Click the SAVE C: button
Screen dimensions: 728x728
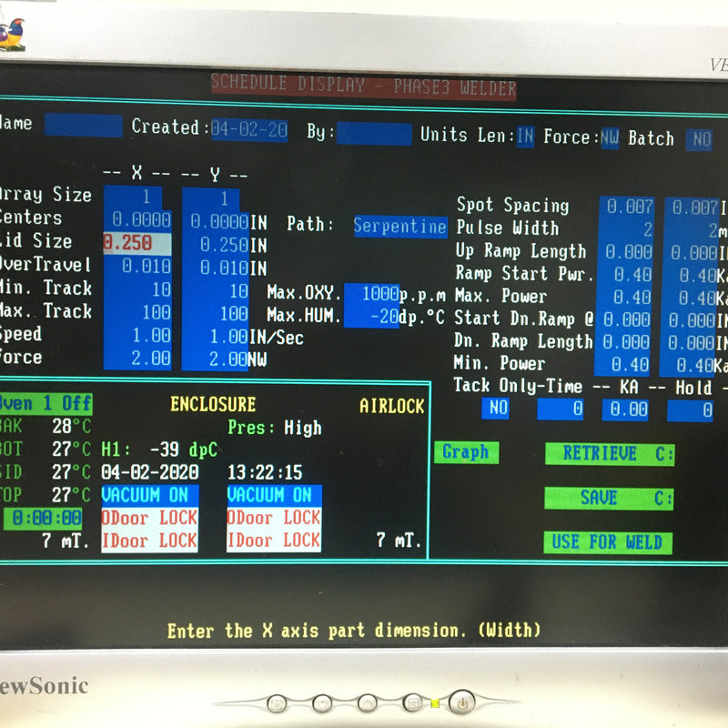[x=609, y=498]
